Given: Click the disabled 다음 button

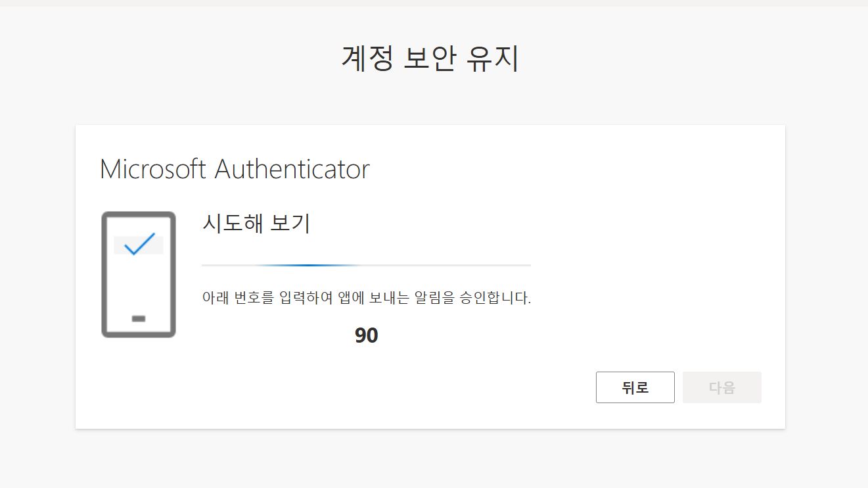Looking at the screenshot, I should pyautogui.click(x=721, y=387).
